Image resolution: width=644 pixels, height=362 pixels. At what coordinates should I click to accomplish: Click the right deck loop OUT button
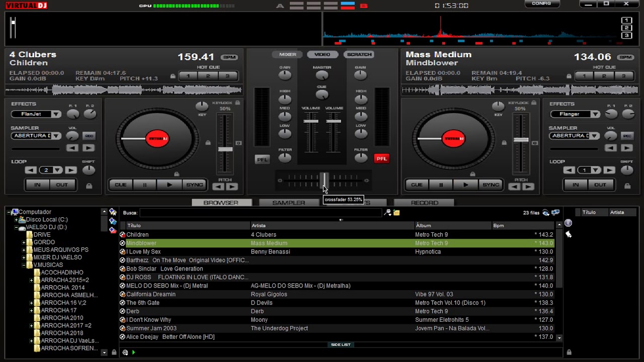click(600, 185)
